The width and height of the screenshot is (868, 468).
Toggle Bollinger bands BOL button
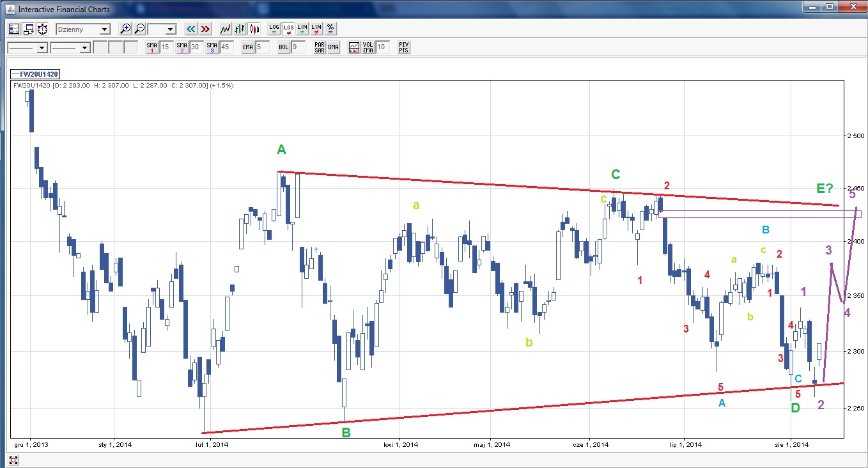tap(284, 47)
